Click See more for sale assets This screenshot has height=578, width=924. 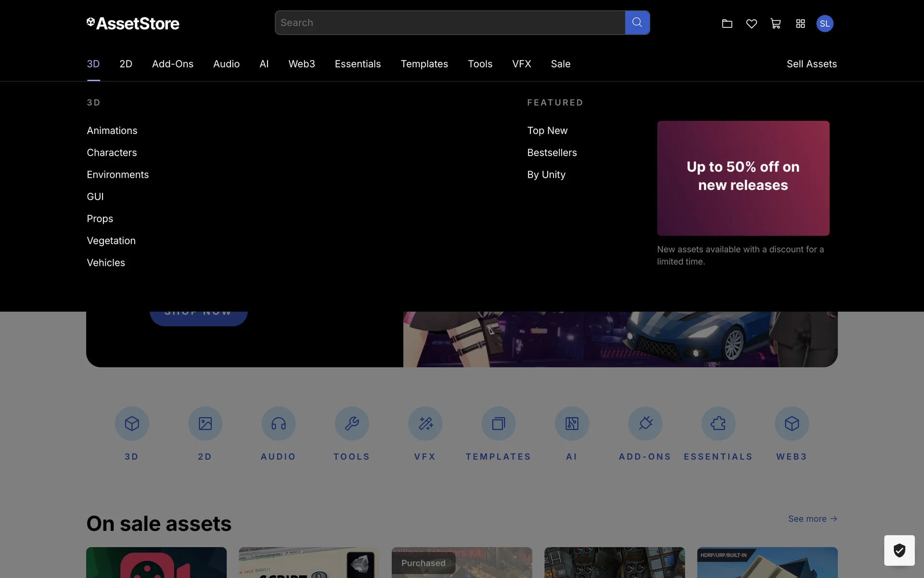(x=812, y=519)
